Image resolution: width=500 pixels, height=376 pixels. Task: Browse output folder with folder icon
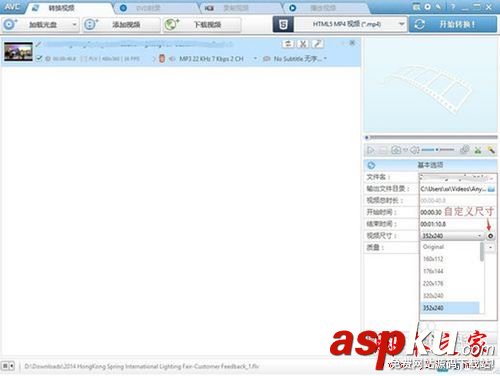[x=491, y=189]
